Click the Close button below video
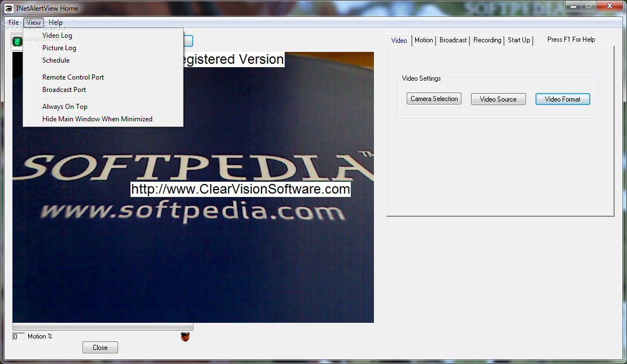This screenshot has width=627, height=364. click(100, 348)
